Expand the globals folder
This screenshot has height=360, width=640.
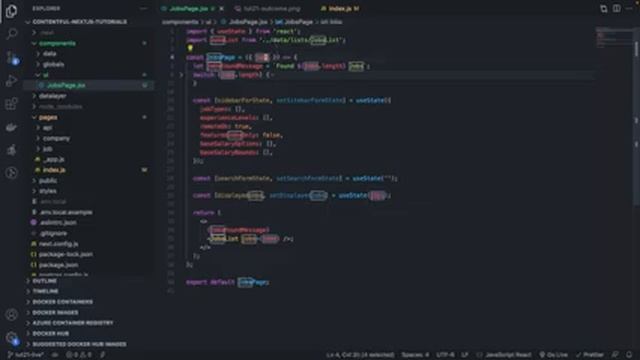[x=53, y=64]
